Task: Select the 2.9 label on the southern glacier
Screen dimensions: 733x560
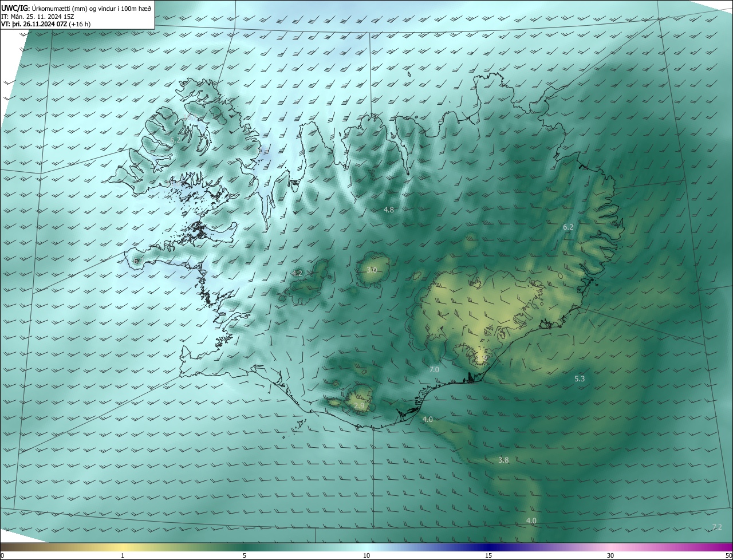Action: pos(359,406)
